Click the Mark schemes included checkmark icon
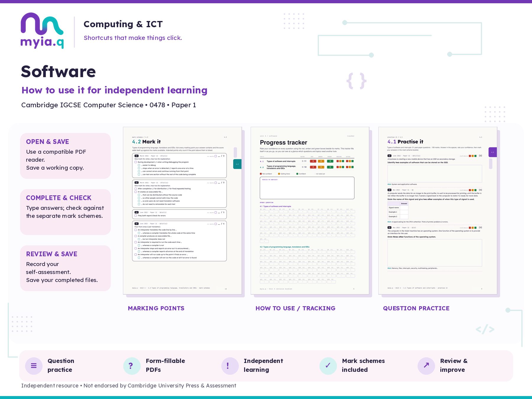 328,366
